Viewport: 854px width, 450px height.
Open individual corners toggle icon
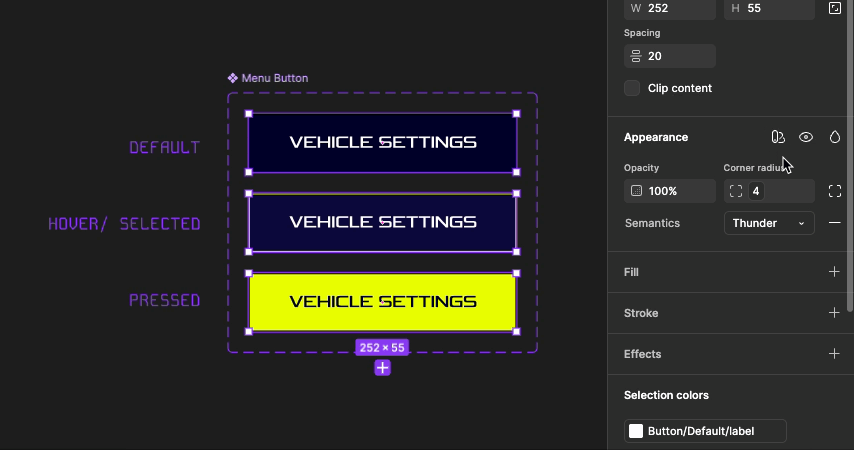coord(834,191)
